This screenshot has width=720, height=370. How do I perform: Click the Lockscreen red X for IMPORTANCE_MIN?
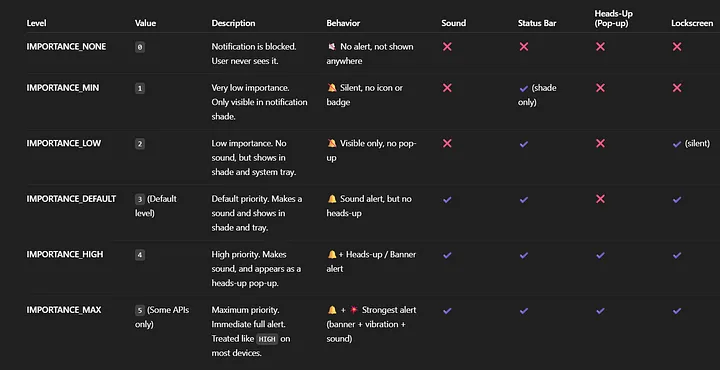click(x=677, y=88)
